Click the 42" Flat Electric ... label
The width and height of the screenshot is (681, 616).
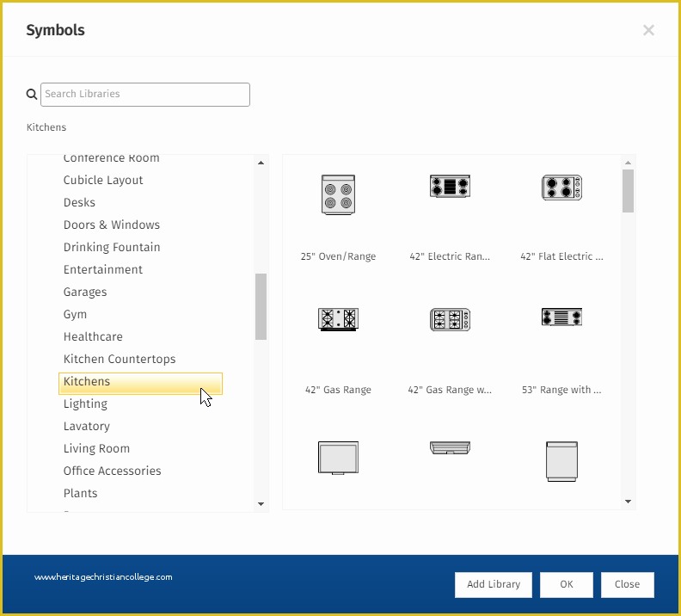(x=561, y=256)
